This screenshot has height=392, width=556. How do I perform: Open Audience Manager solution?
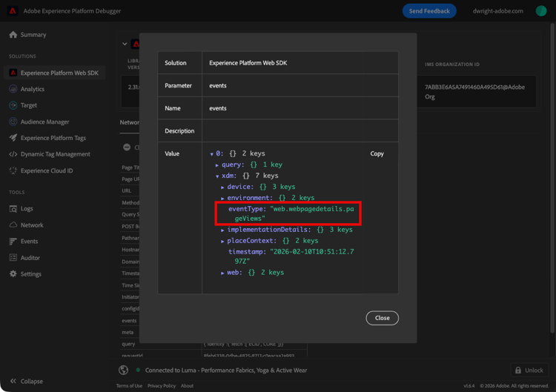coord(44,122)
